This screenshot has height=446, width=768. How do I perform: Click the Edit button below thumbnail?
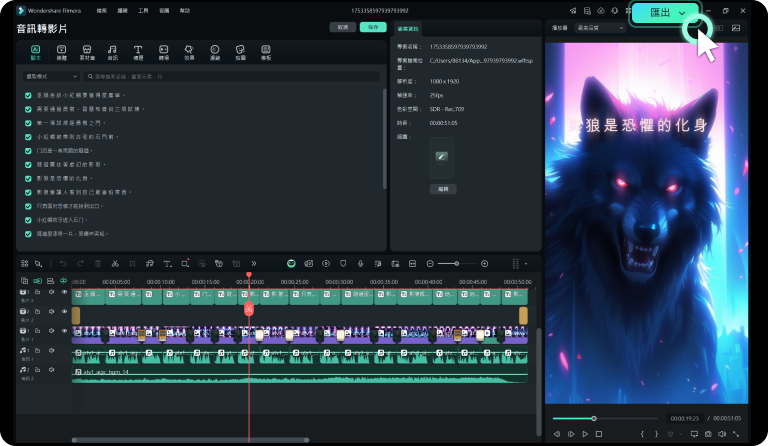pos(443,189)
